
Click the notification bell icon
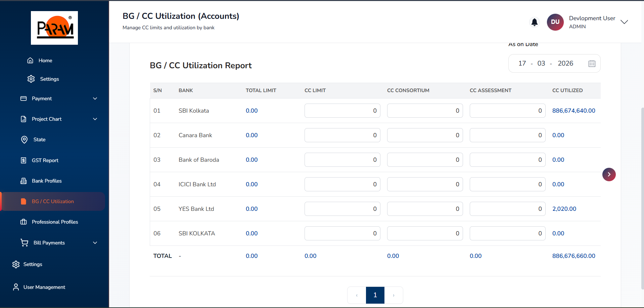[534, 22]
